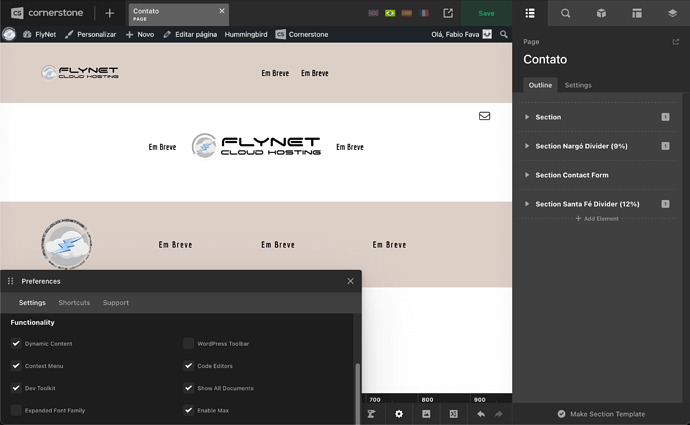The image size is (690, 425).
Task: Click the gear preferences icon
Action: click(x=399, y=414)
